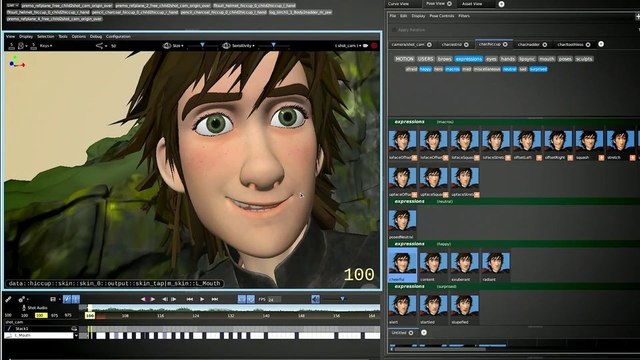Play the animation
Image resolution: width=640 pixels, height=360 pixels.
pos(202,299)
